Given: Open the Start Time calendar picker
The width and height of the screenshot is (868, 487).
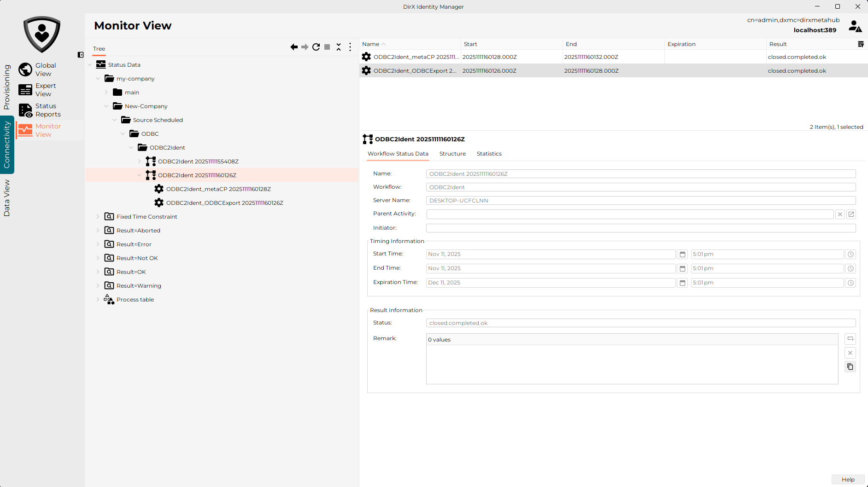Looking at the screenshot, I should (683, 255).
